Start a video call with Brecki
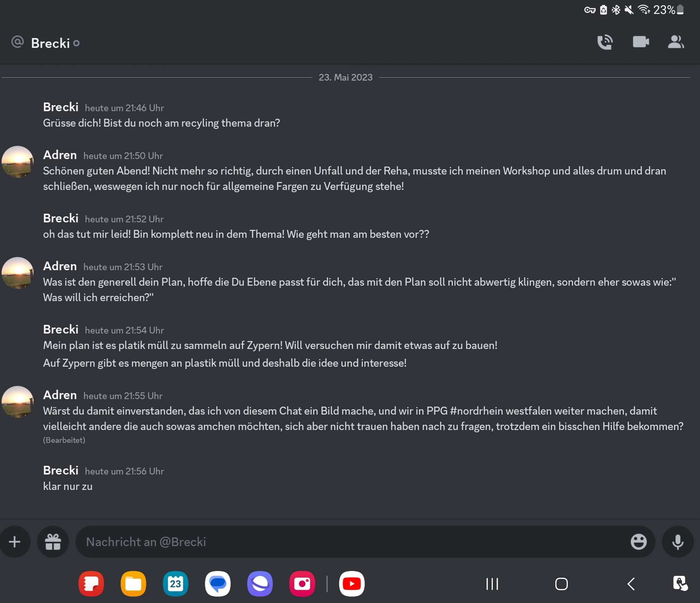This screenshot has width=700, height=603. point(640,41)
